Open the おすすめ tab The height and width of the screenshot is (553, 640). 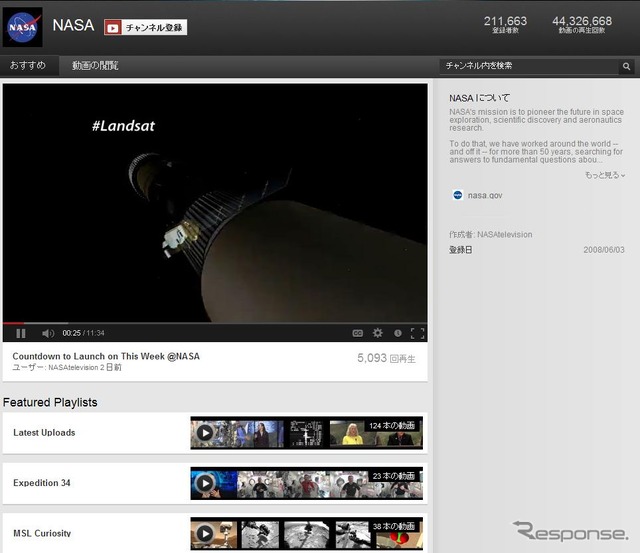pyautogui.click(x=28, y=65)
